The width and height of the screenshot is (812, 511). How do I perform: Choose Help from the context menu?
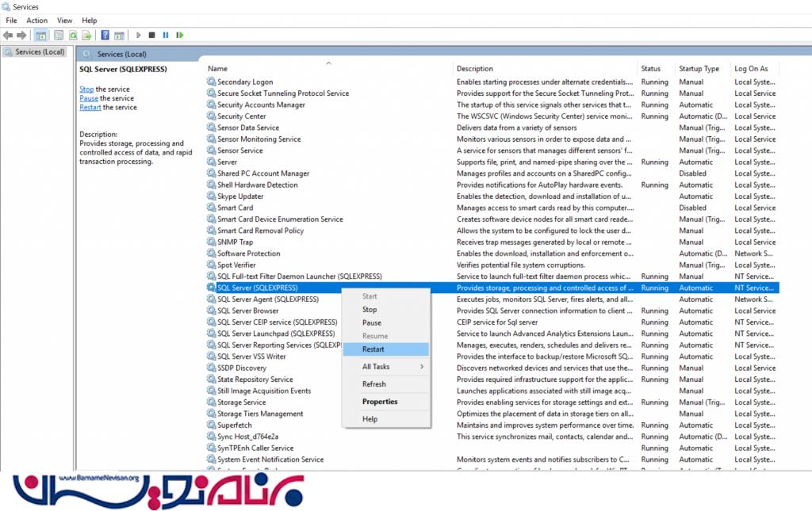[x=386, y=419]
